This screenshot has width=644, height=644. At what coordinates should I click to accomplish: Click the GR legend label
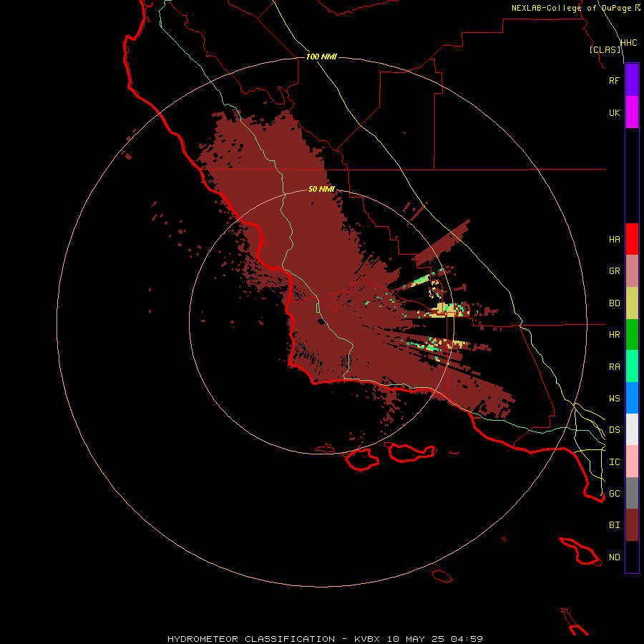[614, 271]
